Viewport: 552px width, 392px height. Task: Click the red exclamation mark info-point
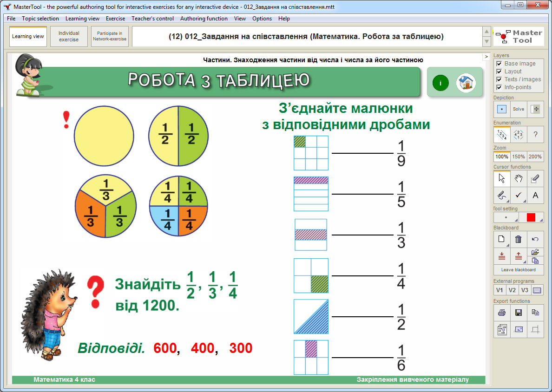tap(66, 120)
